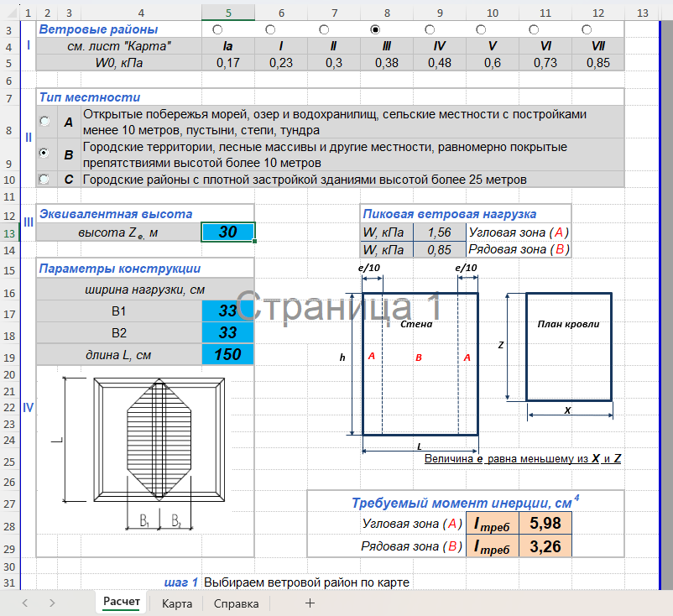Click the ordinary zone load value 0,85 in row 14
The width and height of the screenshot is (673, 616).
click(x=440, y=250)
